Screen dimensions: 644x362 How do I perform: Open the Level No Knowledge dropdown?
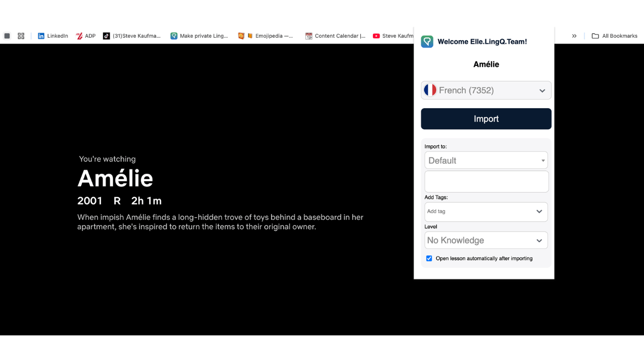coord(486,240)
